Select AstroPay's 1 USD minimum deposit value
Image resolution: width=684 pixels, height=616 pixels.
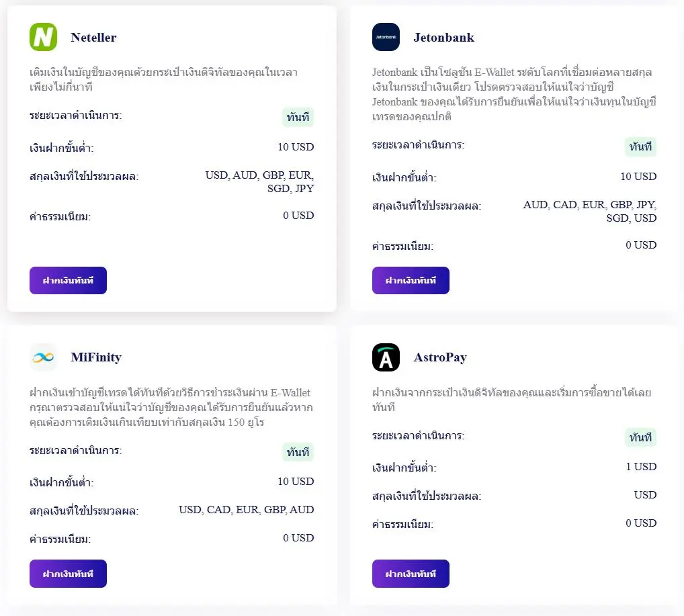coord(641,466)
